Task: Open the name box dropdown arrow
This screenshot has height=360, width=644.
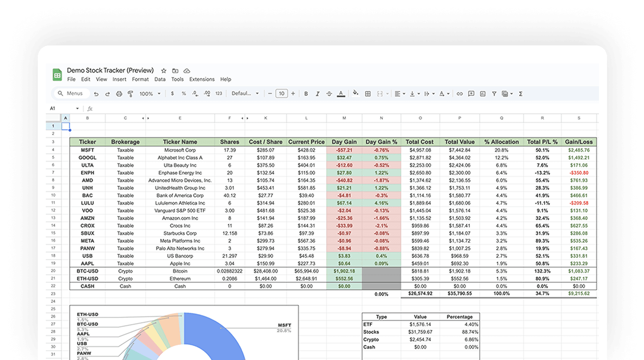Action: point(77,109)
